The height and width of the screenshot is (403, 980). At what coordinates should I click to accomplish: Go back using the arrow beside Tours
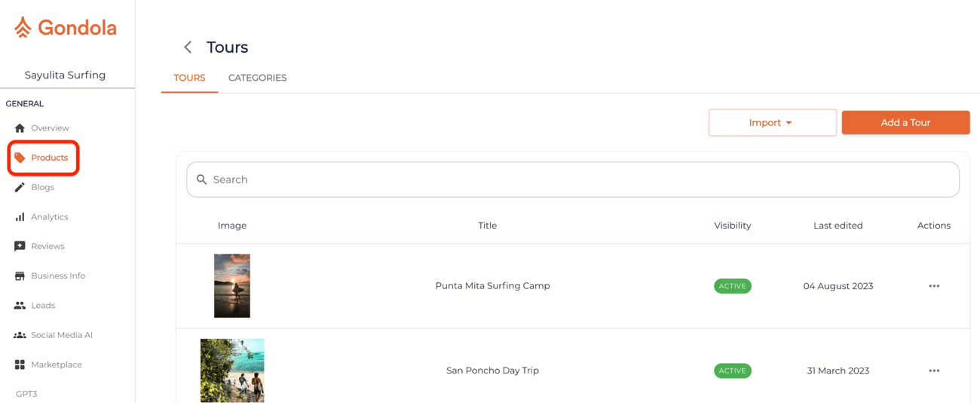pos(188,48)
